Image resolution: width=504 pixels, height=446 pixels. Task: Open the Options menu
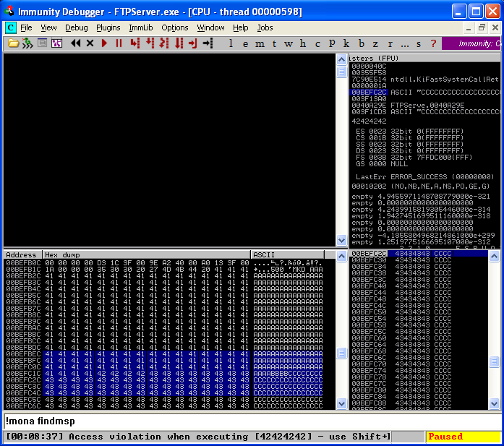[175, 27]
